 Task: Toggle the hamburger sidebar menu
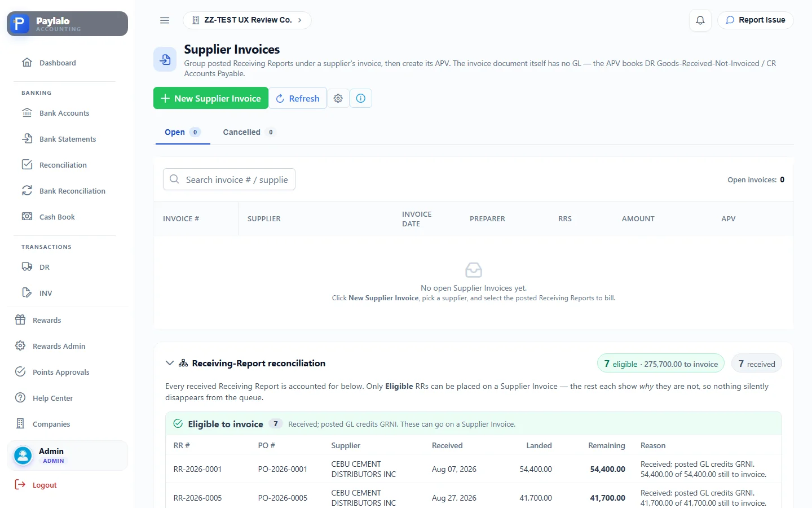tap(165, 20)
